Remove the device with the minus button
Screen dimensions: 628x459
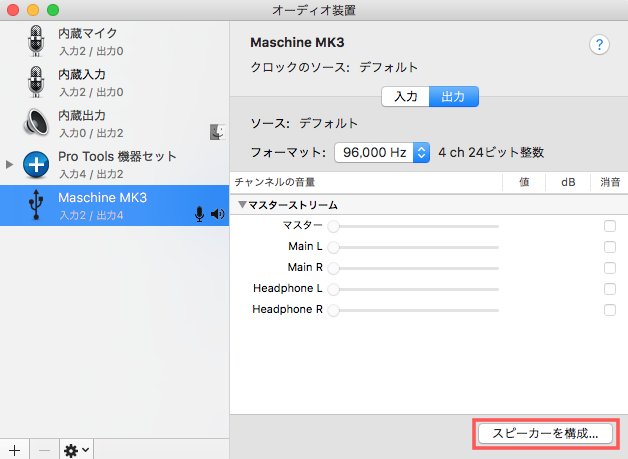[44, 449]
